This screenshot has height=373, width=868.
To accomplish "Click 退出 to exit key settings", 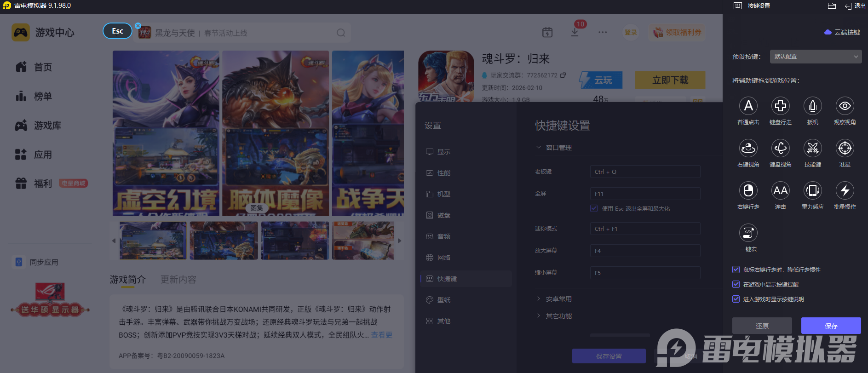I will pyautogui.click(x=855, y=6).
